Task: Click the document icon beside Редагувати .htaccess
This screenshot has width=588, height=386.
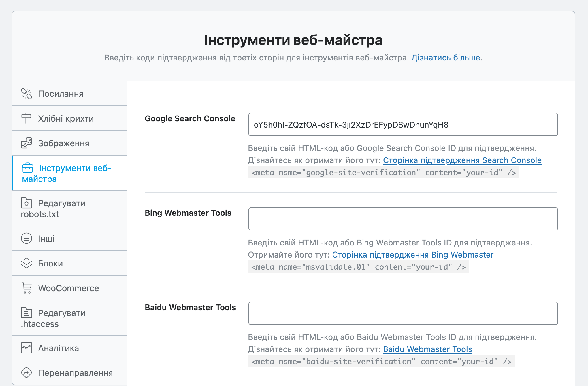Action: tap(27, 313)
